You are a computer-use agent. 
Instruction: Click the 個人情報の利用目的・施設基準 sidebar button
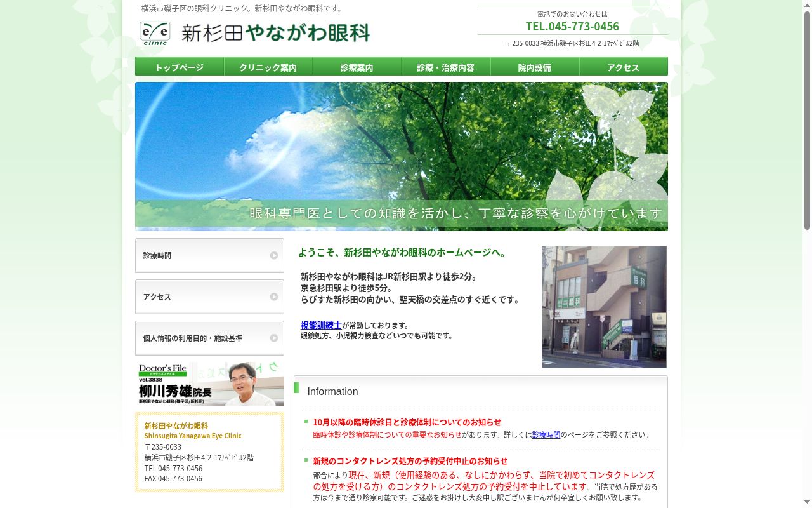pos(209,338)
